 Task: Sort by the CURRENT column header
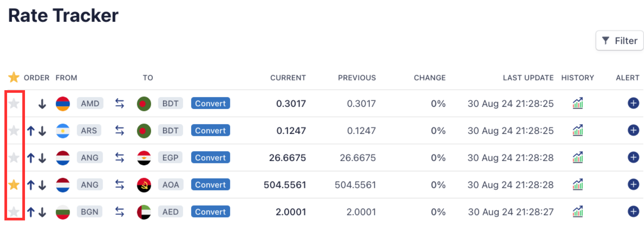pos(288,78)
